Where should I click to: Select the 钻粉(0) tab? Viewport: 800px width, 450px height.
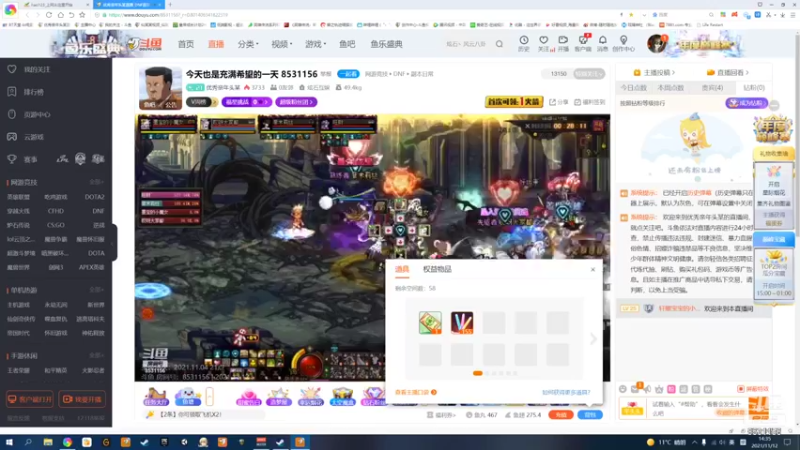[754, 88]
